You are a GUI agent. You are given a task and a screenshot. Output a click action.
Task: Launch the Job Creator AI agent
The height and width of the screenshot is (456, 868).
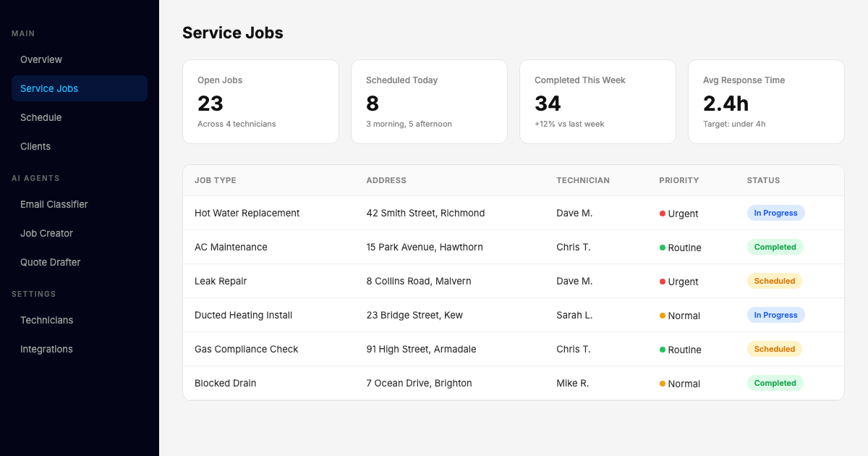46,233
